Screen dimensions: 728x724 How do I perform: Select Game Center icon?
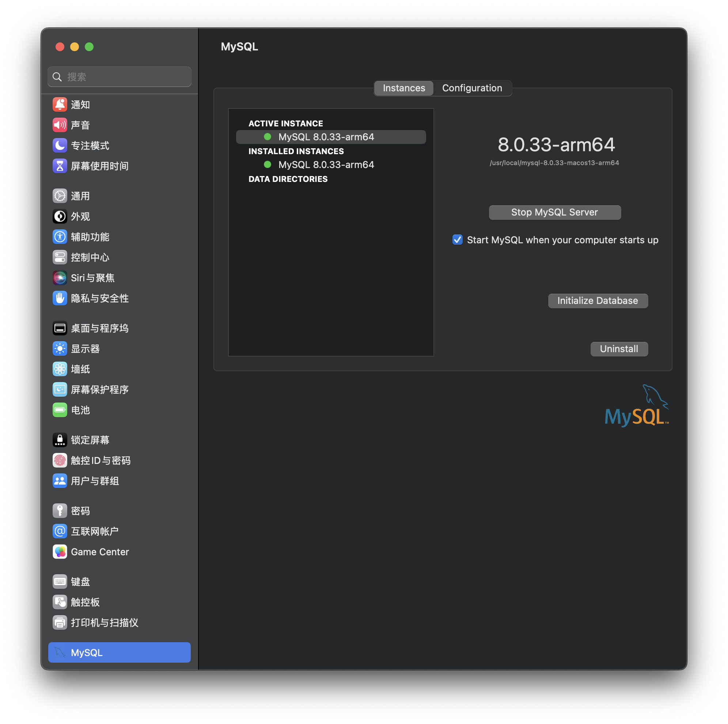pyautogui.click(x=60, y=552)
